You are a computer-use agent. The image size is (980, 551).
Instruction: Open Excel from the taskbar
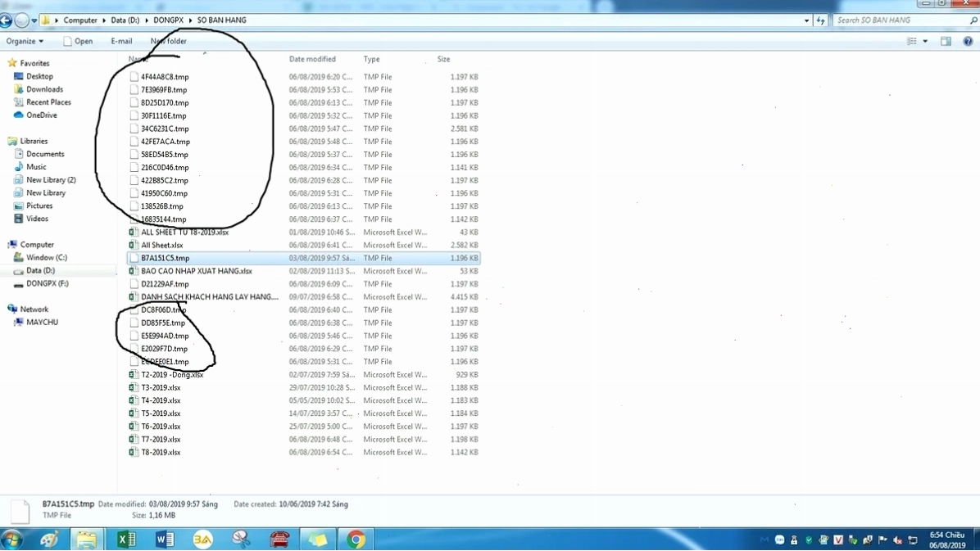[x=126, y=539]
